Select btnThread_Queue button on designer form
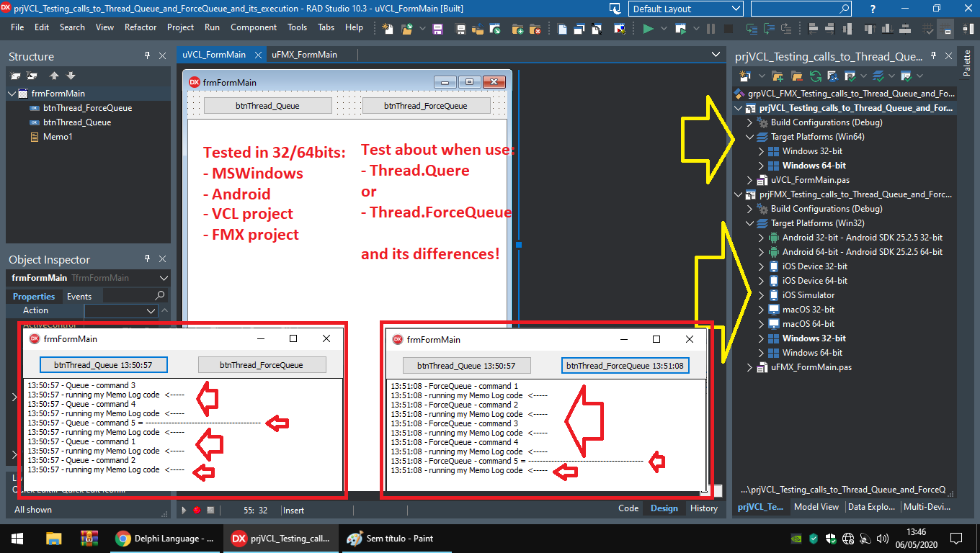 pyautogui.click(x=268, y=106)
